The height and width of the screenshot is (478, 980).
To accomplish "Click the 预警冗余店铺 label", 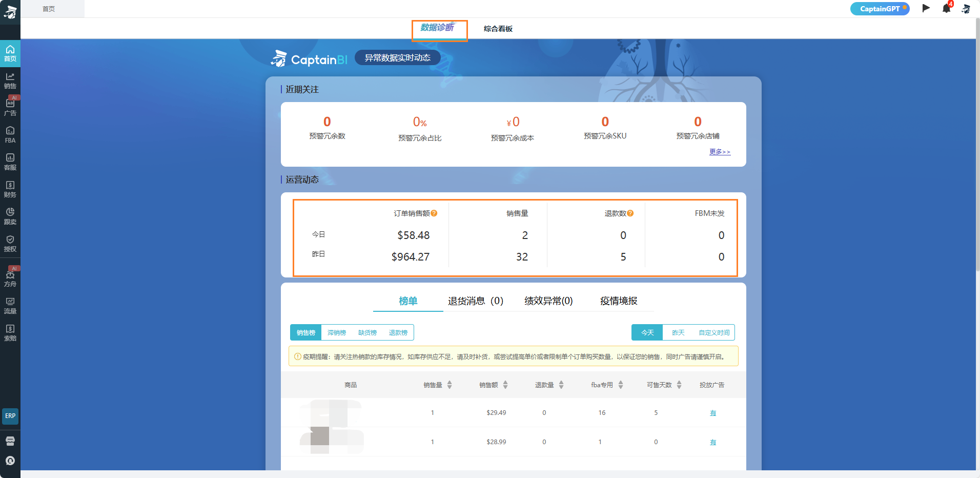I will pyautogui.click(x=698, y=136).
